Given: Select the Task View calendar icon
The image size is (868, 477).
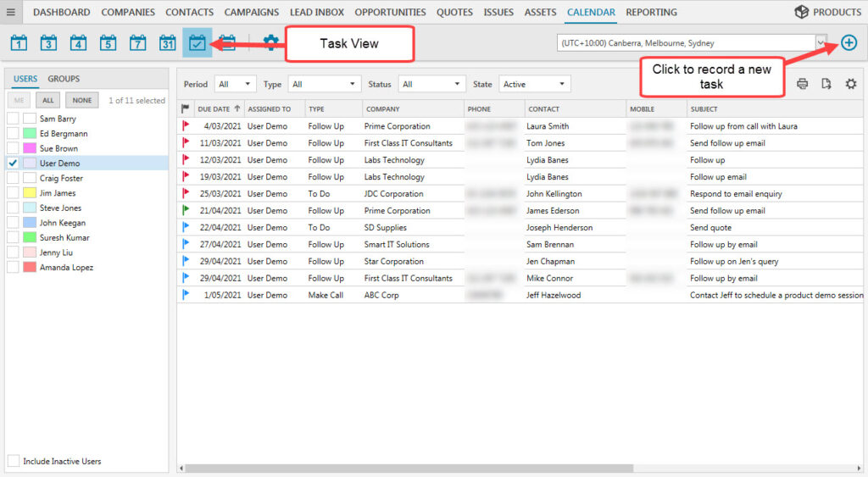Looking at the screenshot, I should coord(198,42).
